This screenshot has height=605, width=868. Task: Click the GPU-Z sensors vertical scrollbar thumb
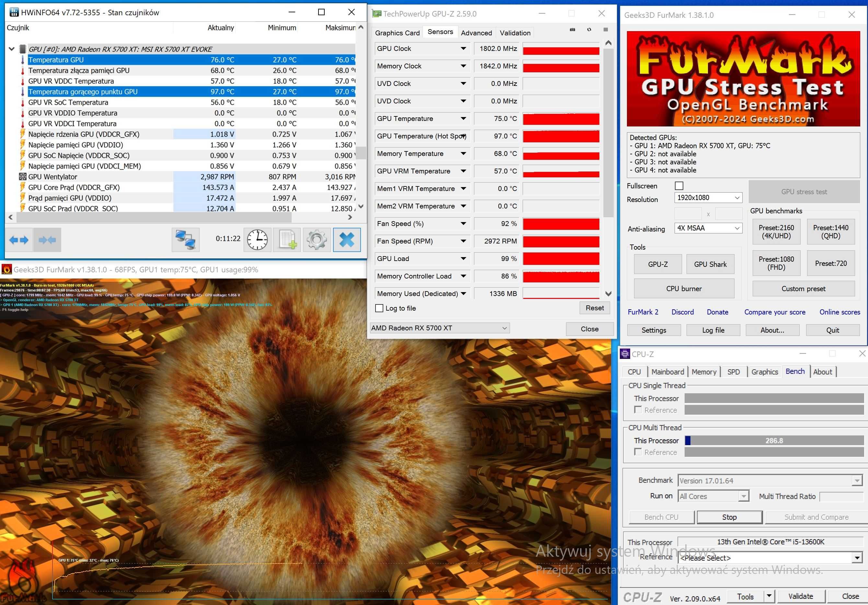coord(608,132)
